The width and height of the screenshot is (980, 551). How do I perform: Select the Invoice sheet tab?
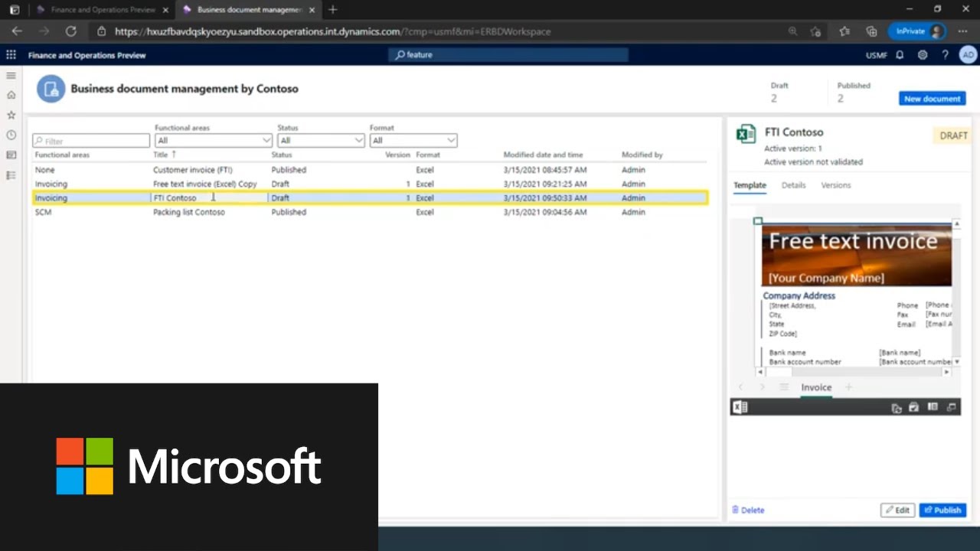click(816, 387)
